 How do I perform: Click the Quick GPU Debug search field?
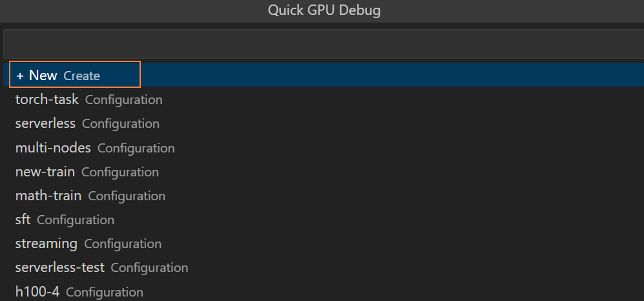coord(322,44)
